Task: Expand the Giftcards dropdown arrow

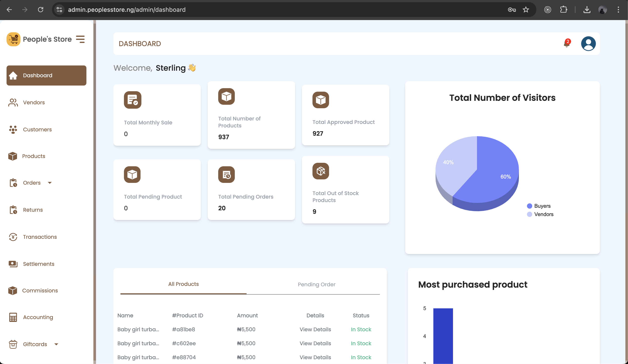Action: 56,344
